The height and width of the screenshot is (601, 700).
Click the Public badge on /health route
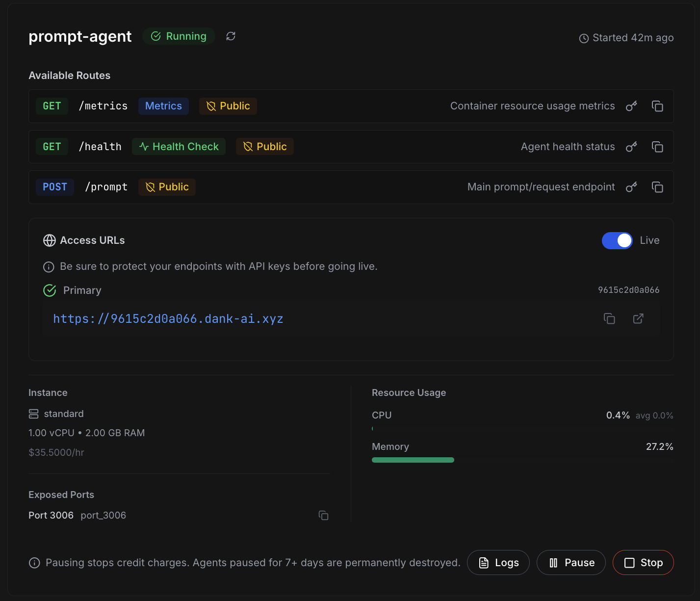[264, 146]
